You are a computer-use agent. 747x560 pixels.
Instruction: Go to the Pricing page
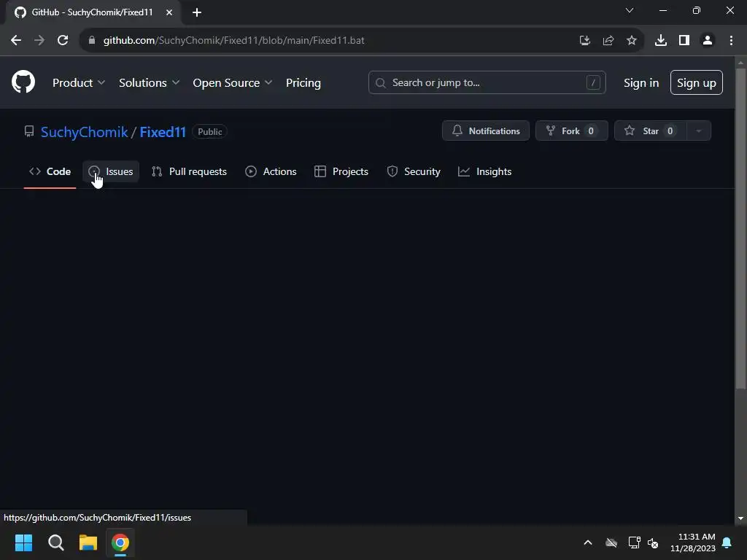[x=303, y=83]
